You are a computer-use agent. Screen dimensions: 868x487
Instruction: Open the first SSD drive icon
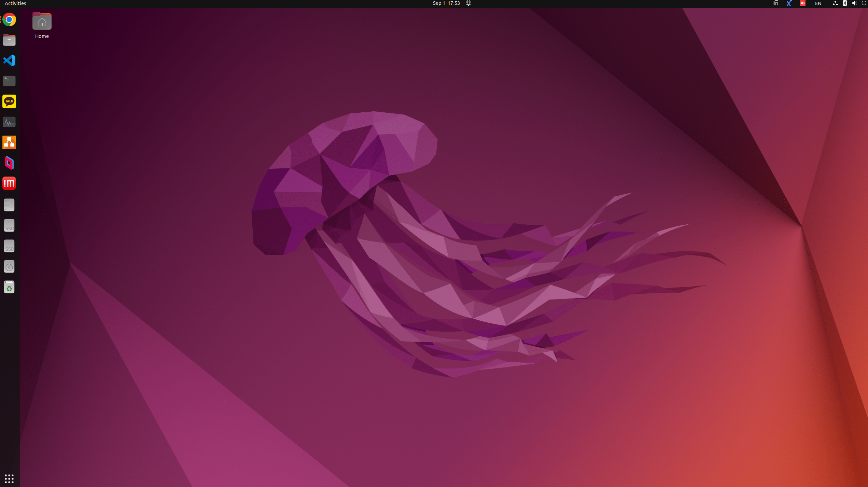pyautogui.click(x=9, y=226)
